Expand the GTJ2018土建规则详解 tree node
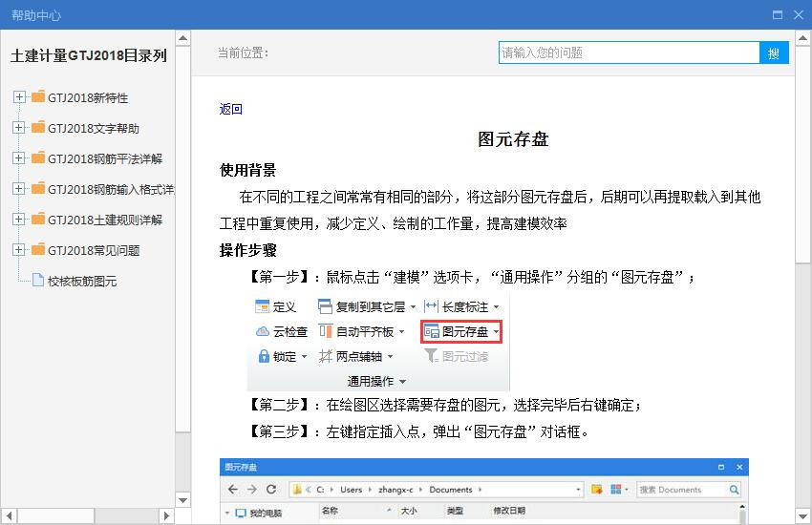812x525 pixels. coord(19,220)
